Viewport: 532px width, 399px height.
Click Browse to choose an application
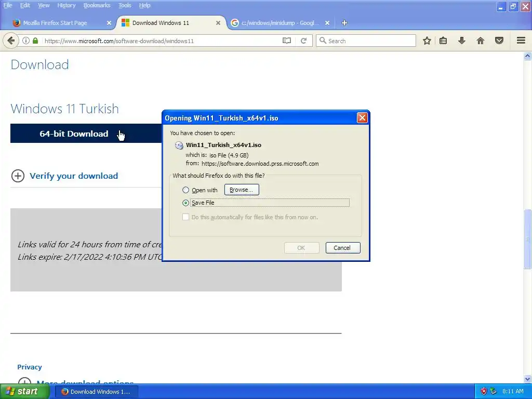click(242, 190)
